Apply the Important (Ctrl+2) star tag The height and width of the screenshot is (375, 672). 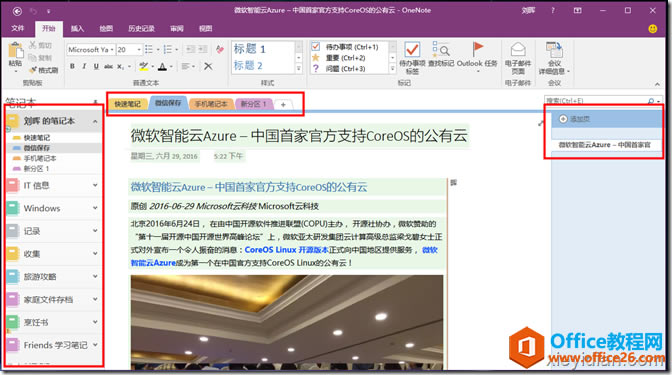pyautogui.click(x=316, y=57)
